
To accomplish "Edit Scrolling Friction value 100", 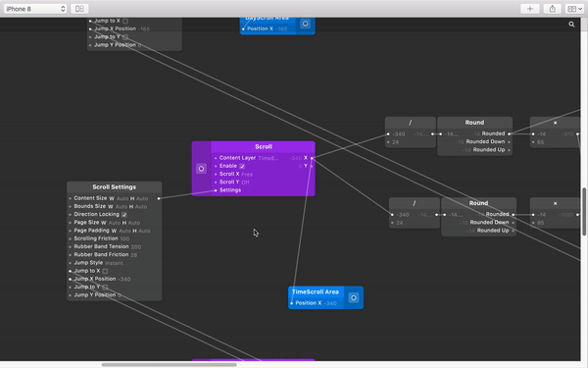I will 124,238.
